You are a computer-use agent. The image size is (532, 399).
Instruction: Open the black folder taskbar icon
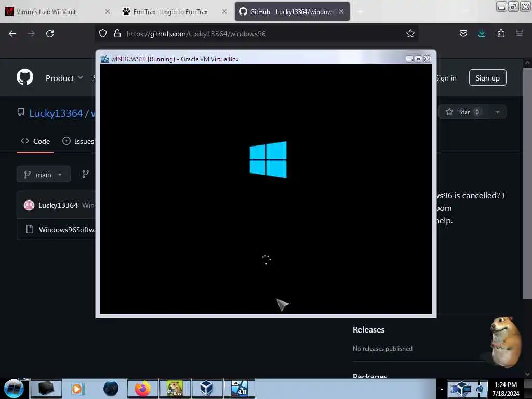click(46, 389)
